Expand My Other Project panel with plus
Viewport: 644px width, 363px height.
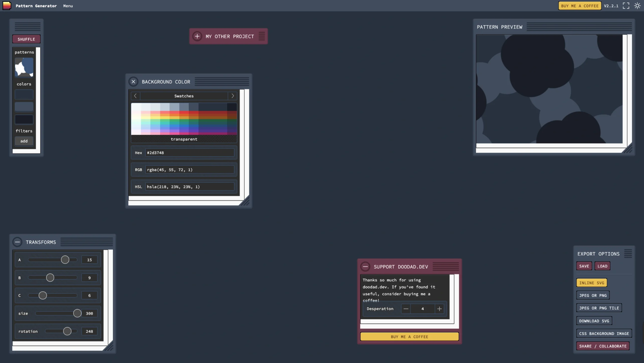click(197, 36)
